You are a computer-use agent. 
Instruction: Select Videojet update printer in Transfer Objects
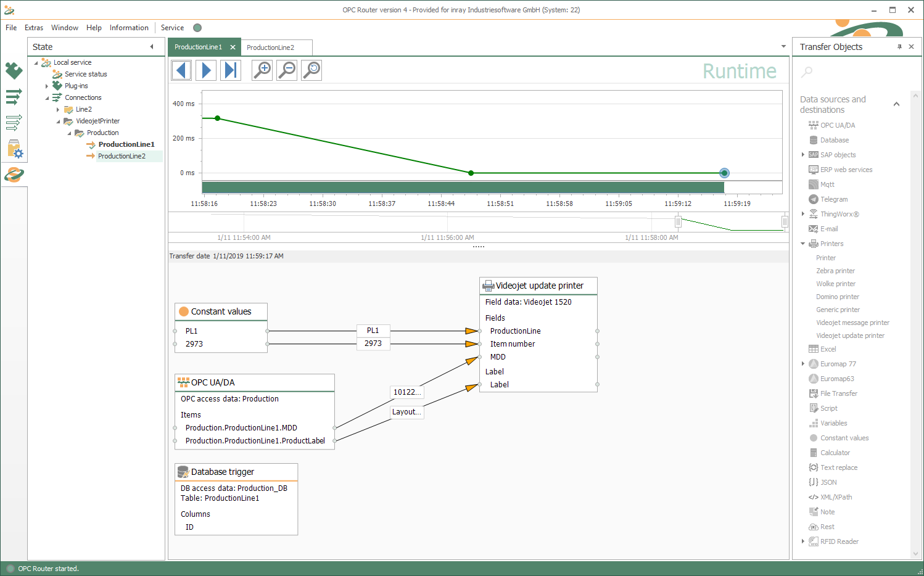coord(850,335)
